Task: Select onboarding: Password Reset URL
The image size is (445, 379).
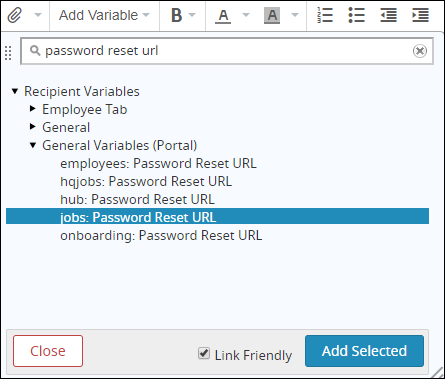Action: click(x=161, y=235)
